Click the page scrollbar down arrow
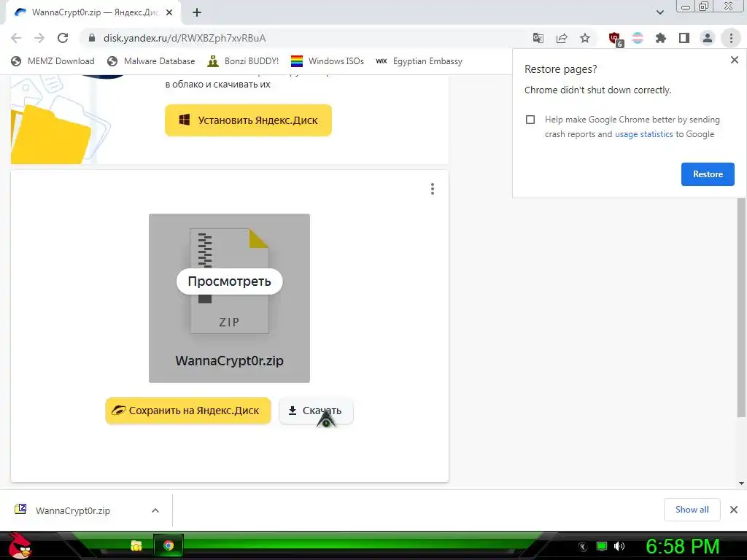Image resolution: width=747 pixels, height=560 pixels. pyautogui.click(x=741, y=483)
